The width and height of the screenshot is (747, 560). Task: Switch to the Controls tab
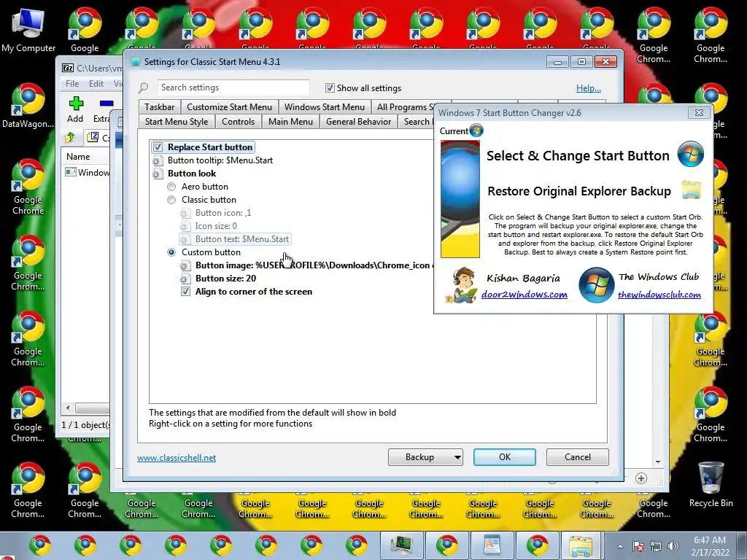[x=239, y=122]
